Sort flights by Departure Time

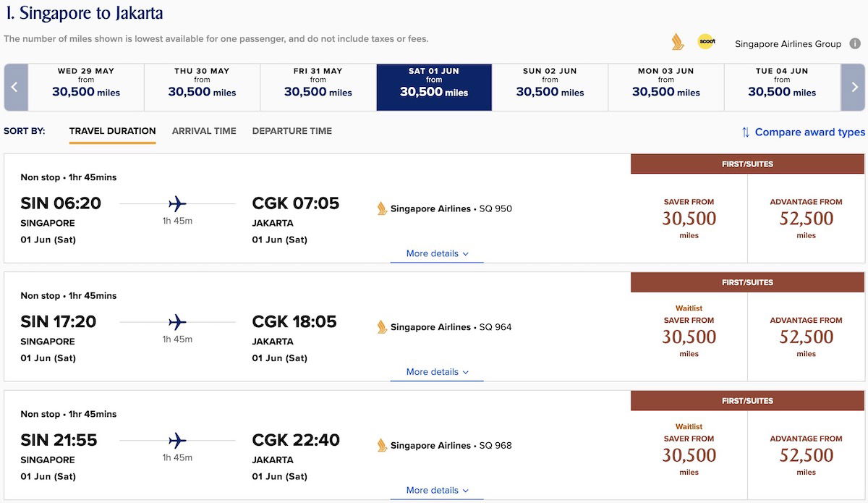coord(292,131)
